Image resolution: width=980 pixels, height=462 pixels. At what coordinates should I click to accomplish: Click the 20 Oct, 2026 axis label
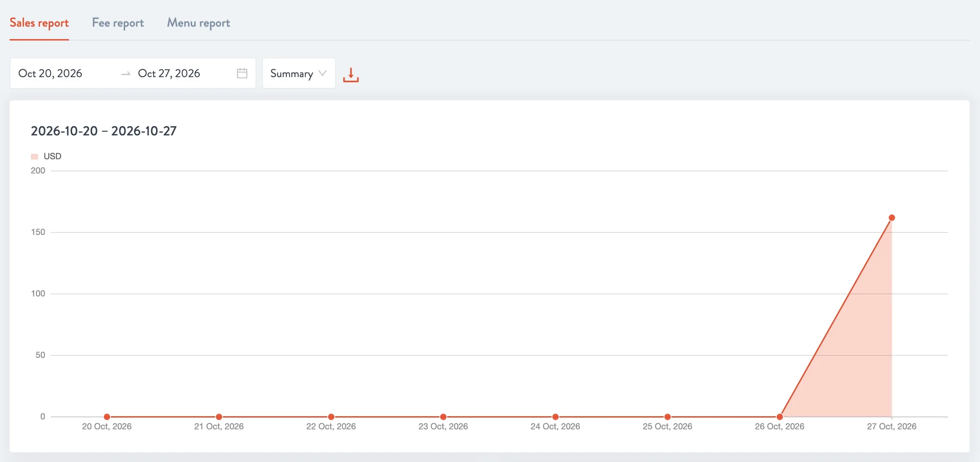[107, 427]
